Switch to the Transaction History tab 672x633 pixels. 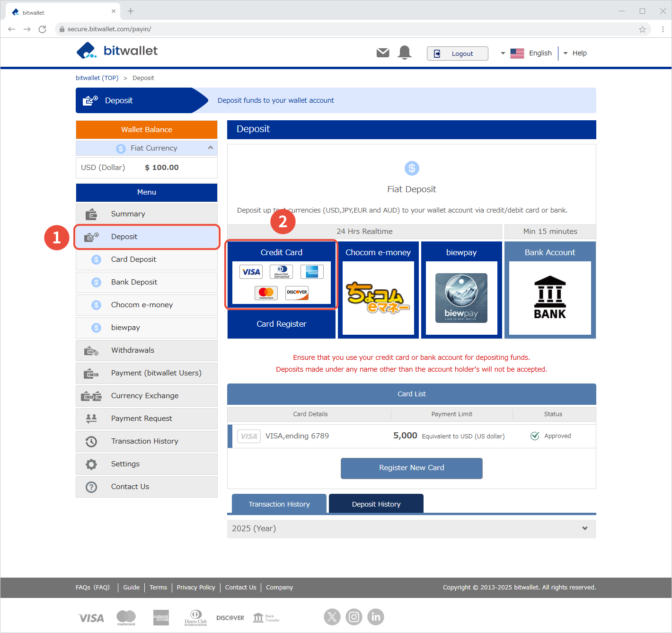(x=279, y=504)
